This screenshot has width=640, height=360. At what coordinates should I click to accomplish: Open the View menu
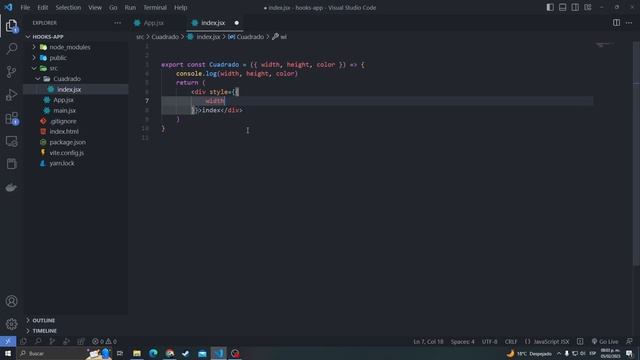pyautogui.click(x=95, y=7)
